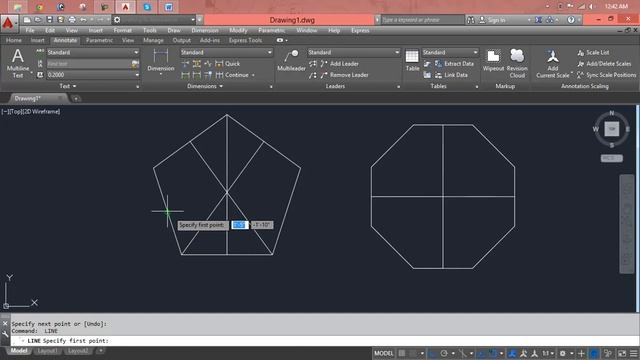Click the find text search button icon
This screenshot has width=640, height=360.
(135, 64)
